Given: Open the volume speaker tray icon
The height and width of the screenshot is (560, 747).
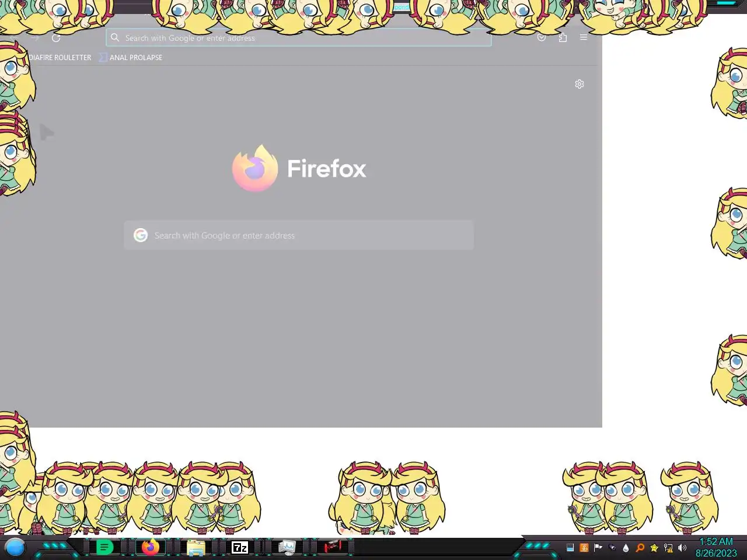Looking at the screenshot, I should (682, 548).
